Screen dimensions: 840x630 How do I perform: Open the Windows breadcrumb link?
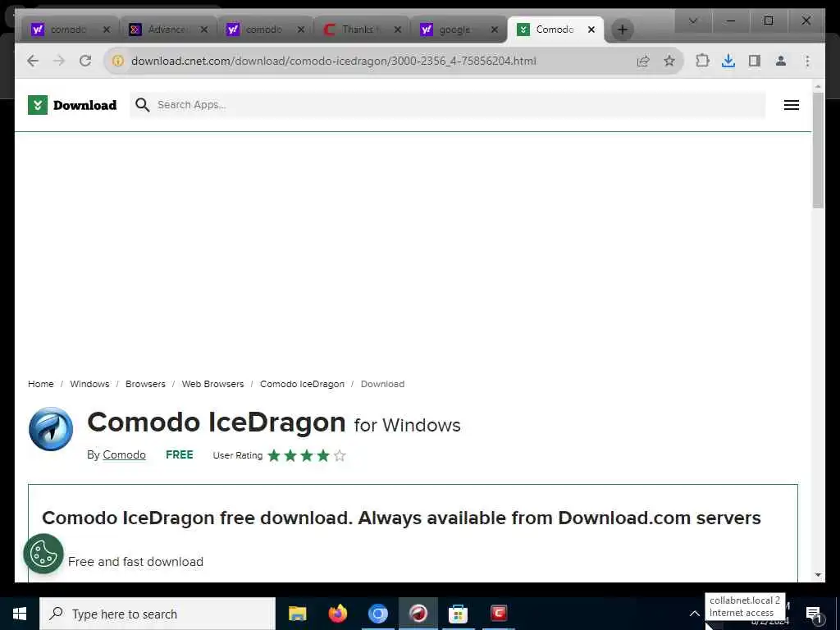[x=89, y=384]
